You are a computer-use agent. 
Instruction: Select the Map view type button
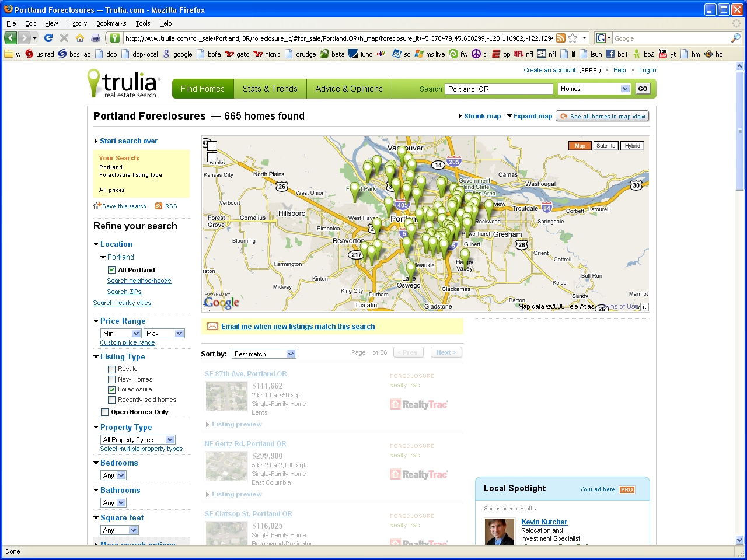[x=580, y=146]
